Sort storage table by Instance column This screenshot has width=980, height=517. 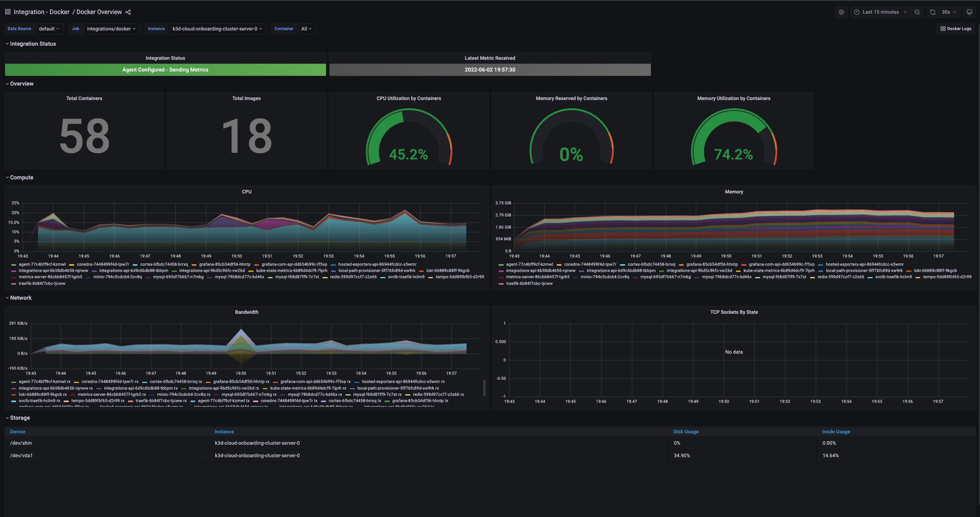224,432
